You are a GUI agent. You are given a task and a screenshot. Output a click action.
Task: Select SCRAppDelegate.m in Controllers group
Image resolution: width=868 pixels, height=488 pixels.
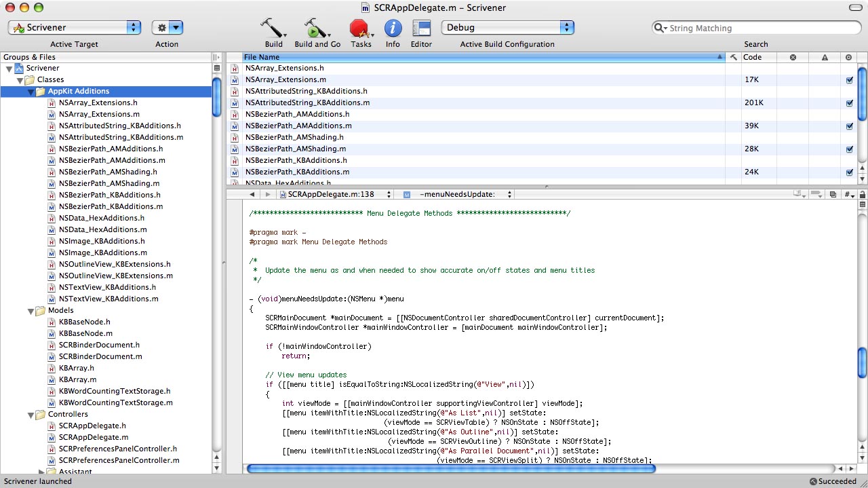pyautogui.click(x=94, y=438)
